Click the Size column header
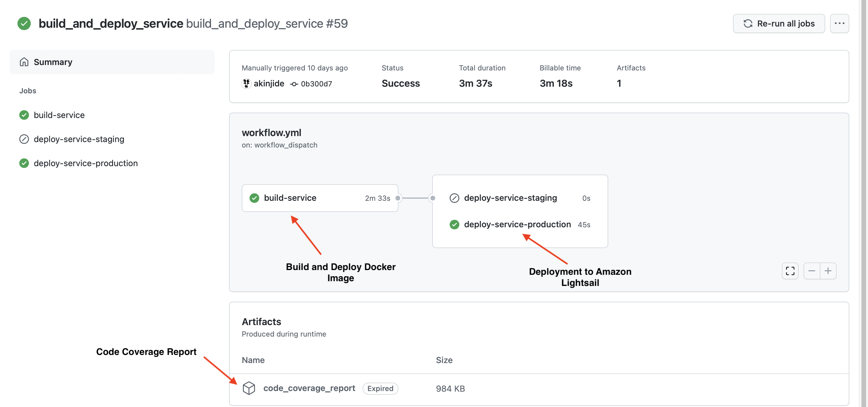The width and height of the screenshot is (868, 407). coord(444,360)
